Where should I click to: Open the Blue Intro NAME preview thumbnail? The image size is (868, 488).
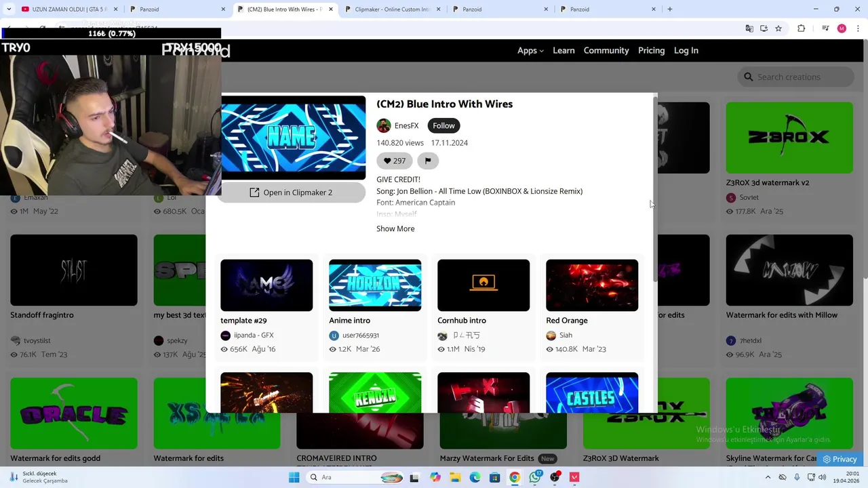pos(293,138)
